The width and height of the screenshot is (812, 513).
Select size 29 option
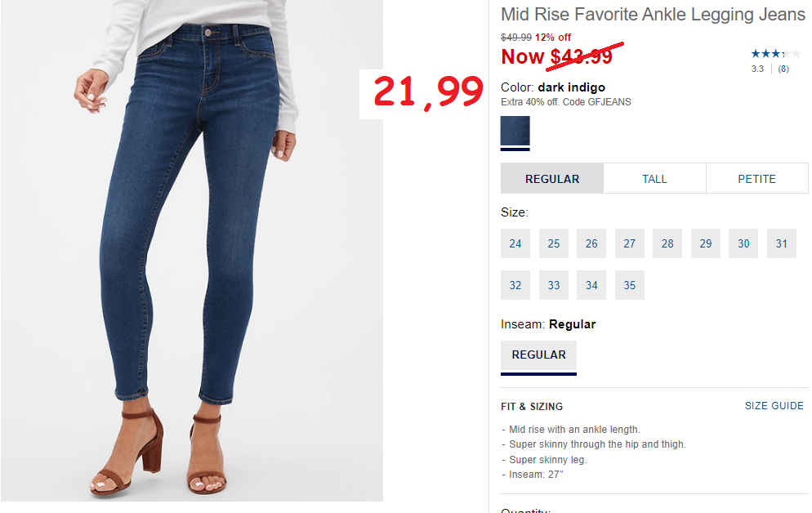(x=705, y=243)
